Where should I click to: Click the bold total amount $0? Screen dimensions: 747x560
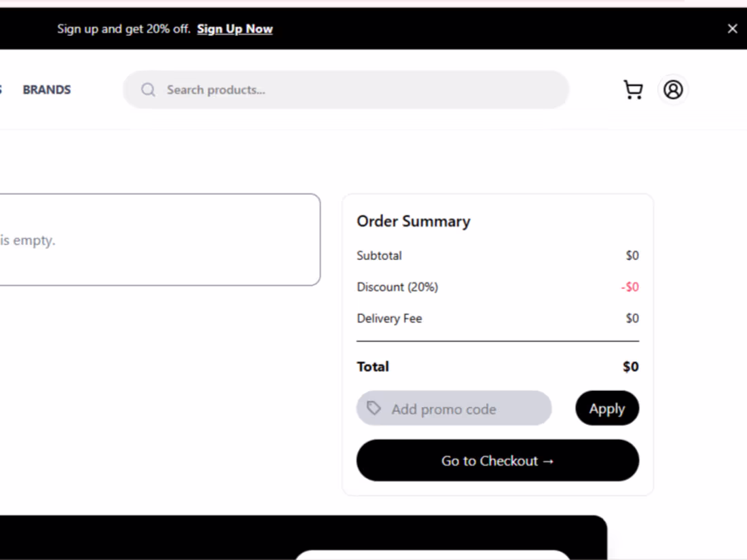[631, 367]
